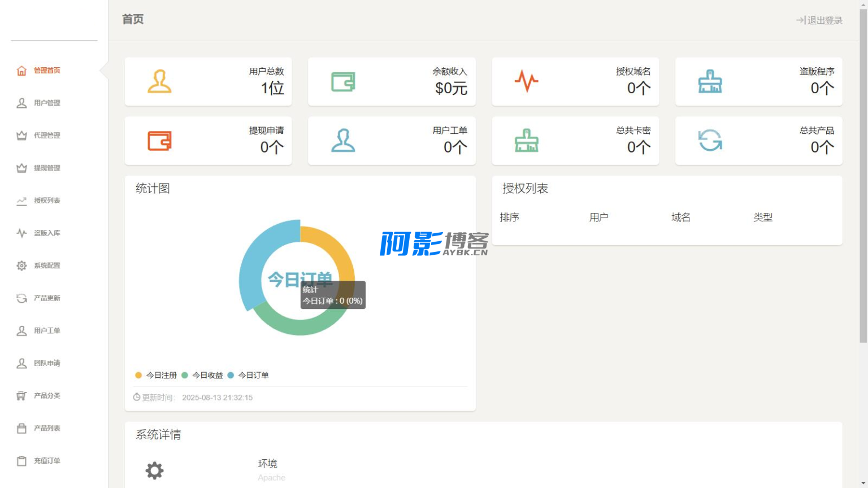Viewport: 868px width, 488px height.
Task: Toggle the 今日订单 legend item
Action: point(248,375)
